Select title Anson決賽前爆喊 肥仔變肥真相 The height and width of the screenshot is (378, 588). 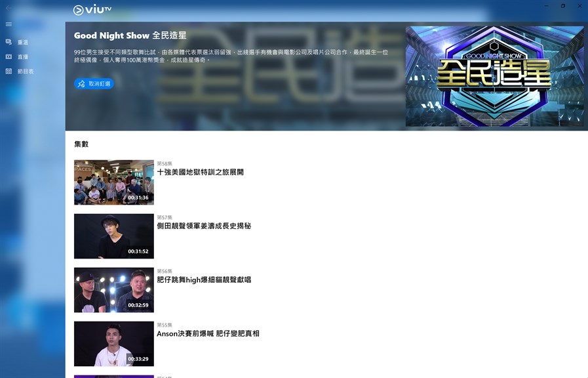pyautogui.click(x=208, y=333)
